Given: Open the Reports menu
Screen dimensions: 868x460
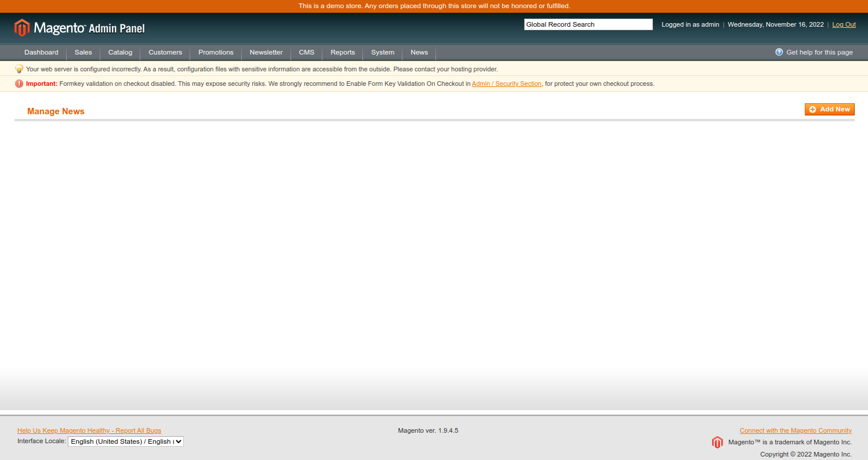Looking at the screenshot, I should [343, 52].
